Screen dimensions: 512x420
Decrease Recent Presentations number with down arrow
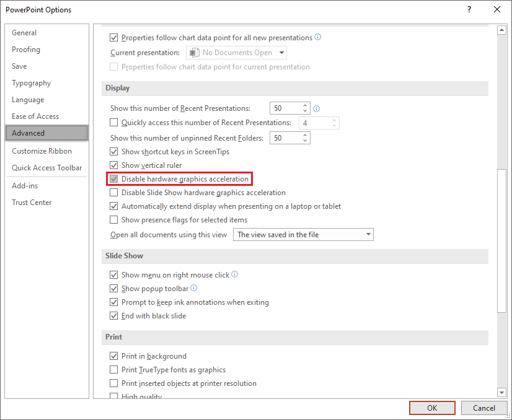305,111
